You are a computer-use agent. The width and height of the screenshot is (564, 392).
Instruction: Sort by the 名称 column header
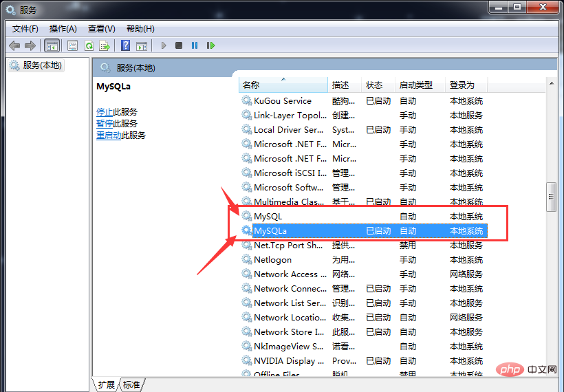[283, 85]
